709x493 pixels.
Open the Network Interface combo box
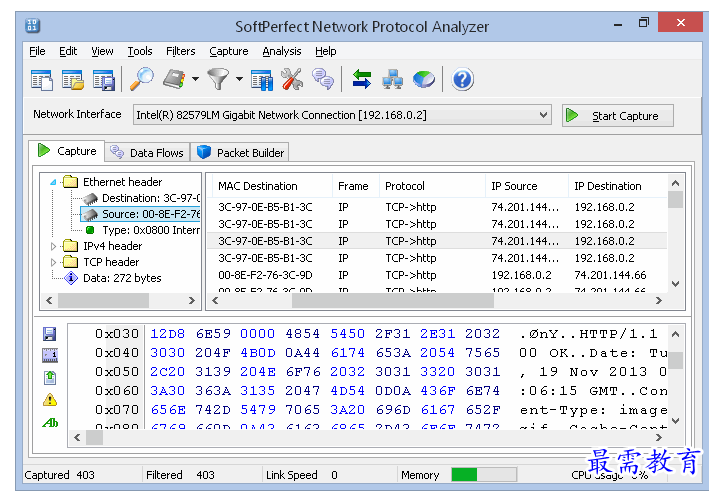click(x=342, y=115)
